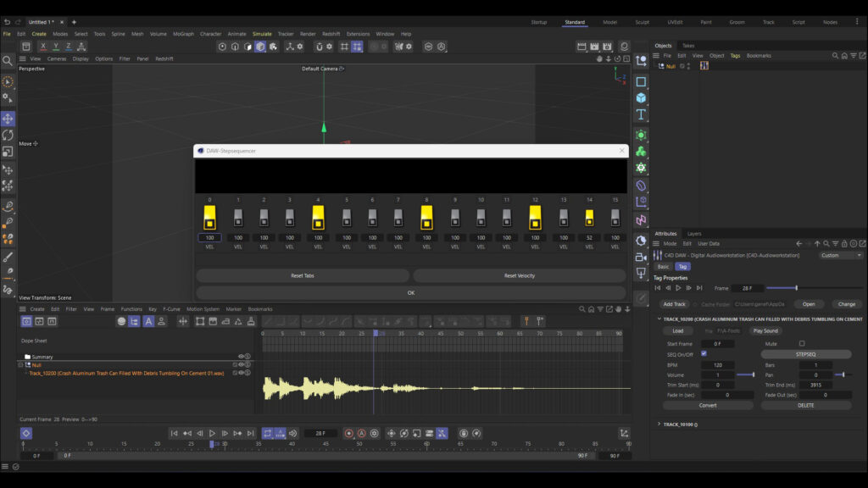The height and width of the screenshot is (488, 868).
Task: Enable step 15 in the stepsequencer
Action: tap(615, 218)
